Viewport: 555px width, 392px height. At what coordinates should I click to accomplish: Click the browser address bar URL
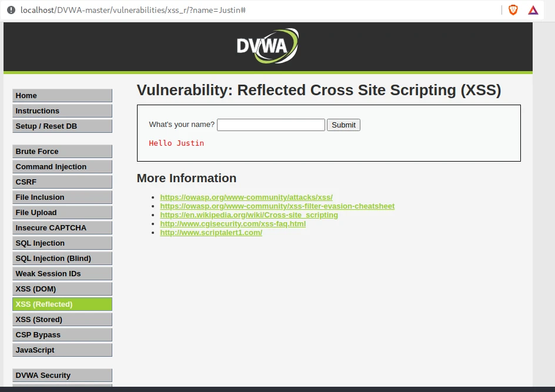pyautogui.click(x=133, y=11)
